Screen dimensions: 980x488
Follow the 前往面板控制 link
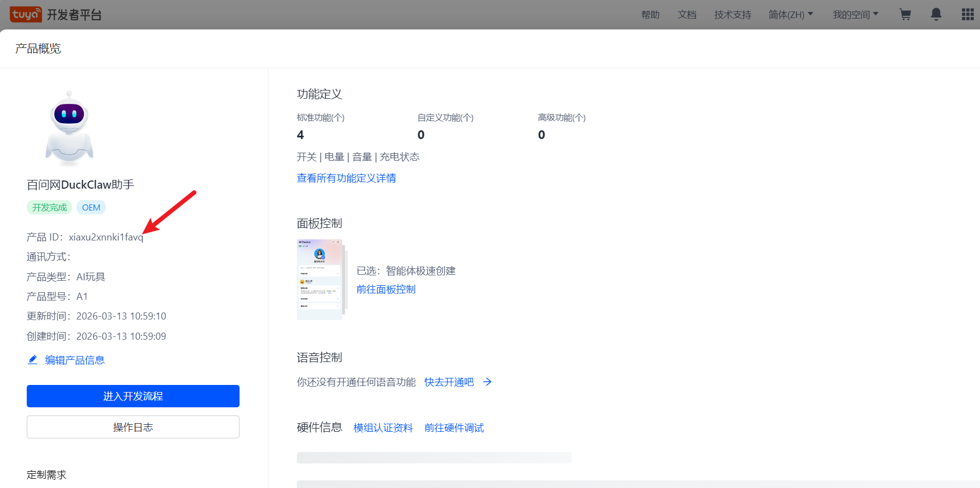click(x=386, y=290)
